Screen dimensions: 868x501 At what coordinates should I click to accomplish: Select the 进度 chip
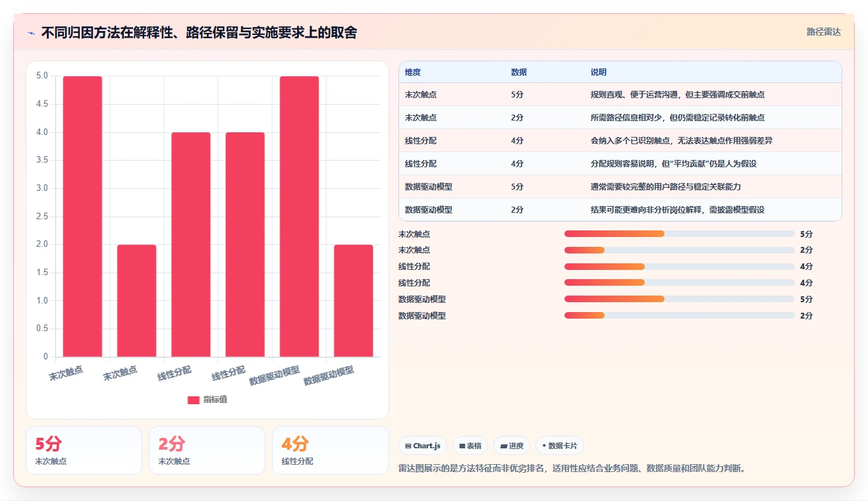click(512, 446)
